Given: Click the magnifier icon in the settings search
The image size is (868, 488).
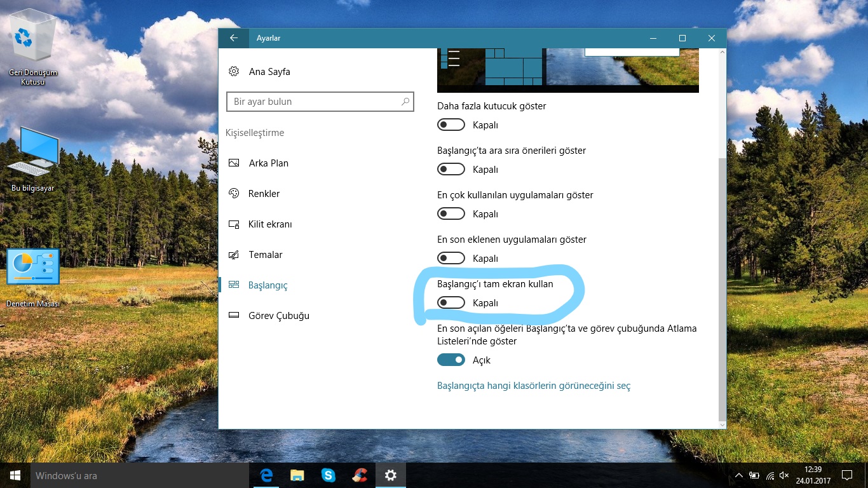Looking at the screenshot, I should click(x=405, y=102).
